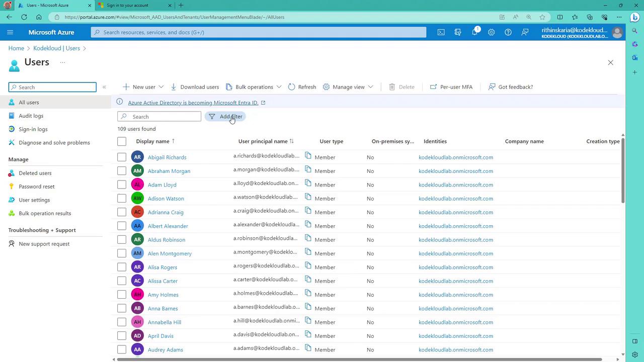This screenshot has width=644, height=362.
Task: Check the box next to Alisa Rogers
Action: [122, 267]
